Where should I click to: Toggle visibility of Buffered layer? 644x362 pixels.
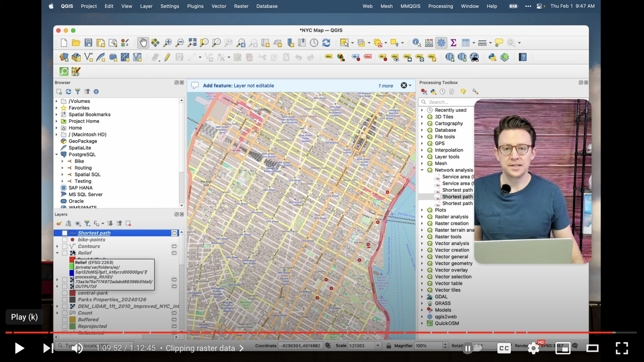(x=65, y=320)
